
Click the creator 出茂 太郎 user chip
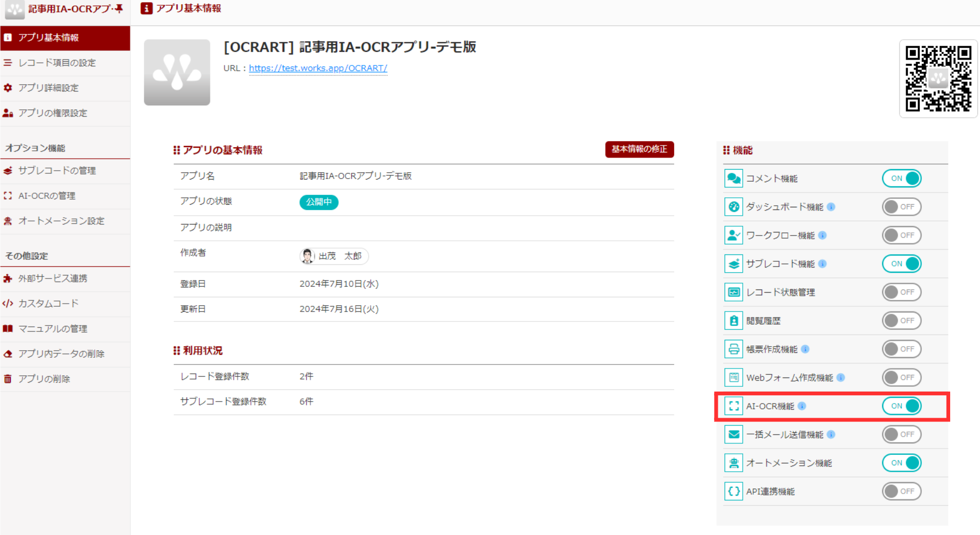point(334,256)
